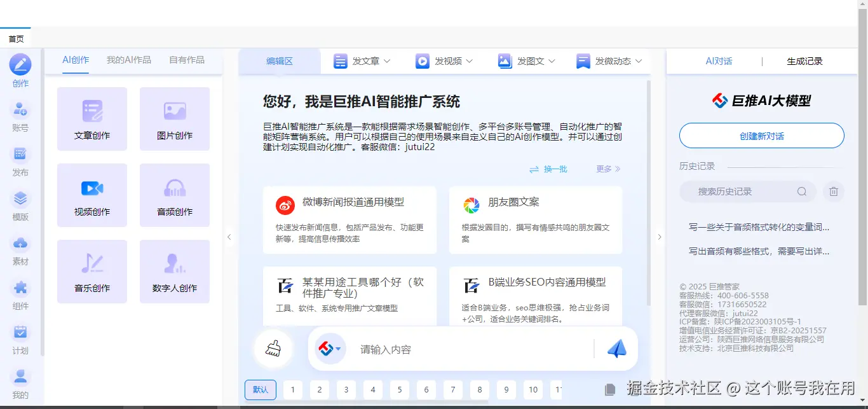The width and height of the screenshot is (868, 409).
Task: Select the 音频创作 card
Action: coord(175,195)
